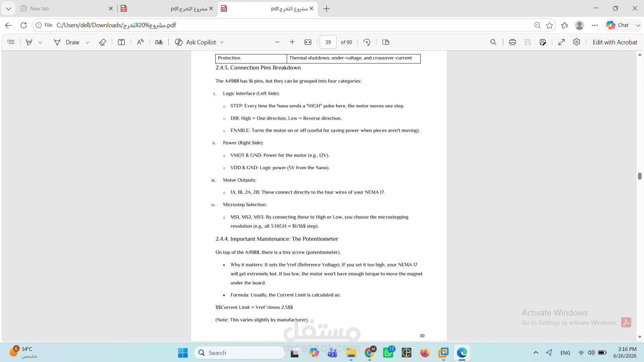
Task: Open the PDF table of contents panel
Action: (11, 42)
